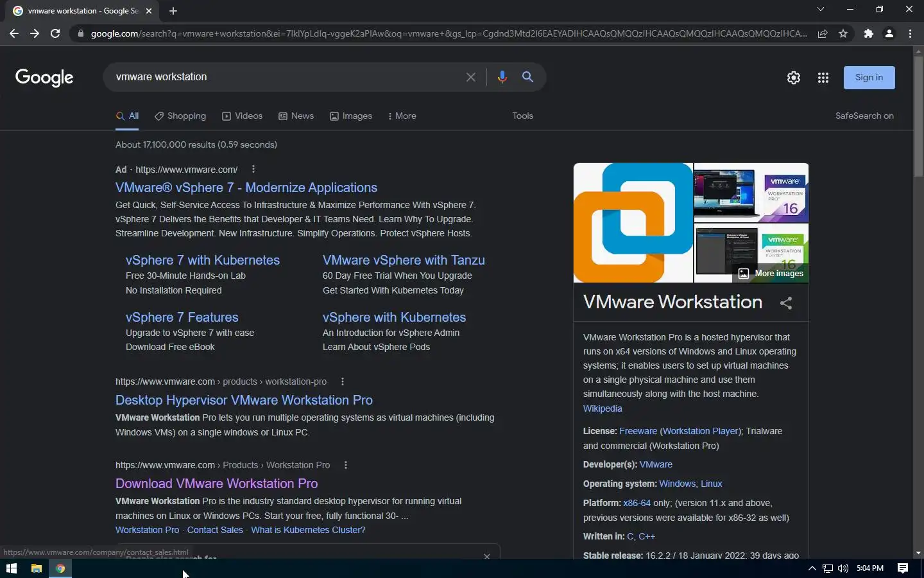Open Google apps grid
Viewport: 924px width, 578px height.
pyautogui.click(x=823, y=78)
